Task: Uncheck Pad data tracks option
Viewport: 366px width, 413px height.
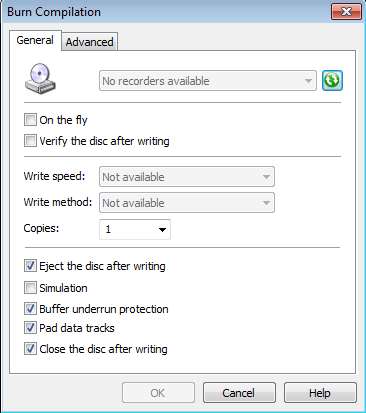Action: 30,328
